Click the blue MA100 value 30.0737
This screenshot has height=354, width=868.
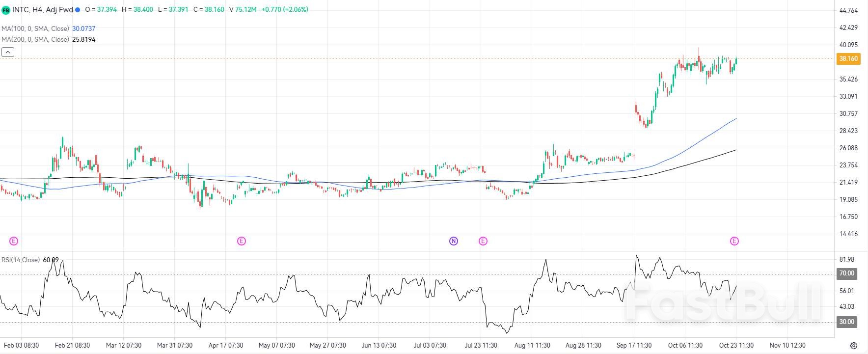coord(84,29)
